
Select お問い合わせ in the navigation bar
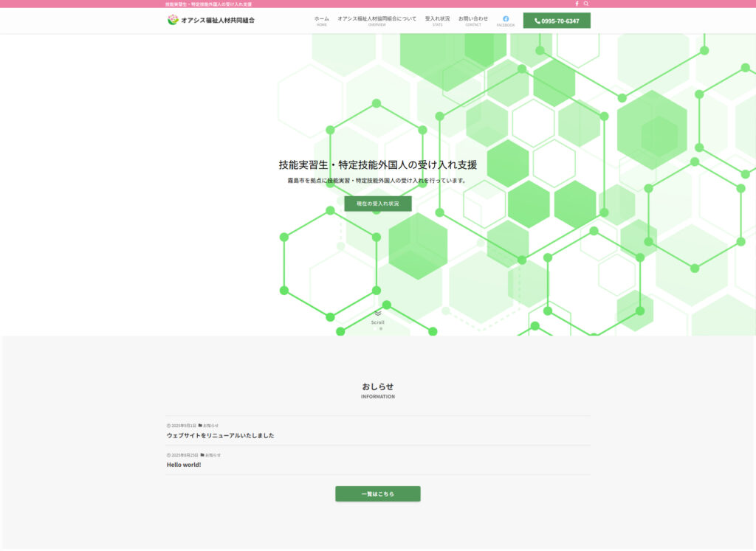[x=472, y=20]
